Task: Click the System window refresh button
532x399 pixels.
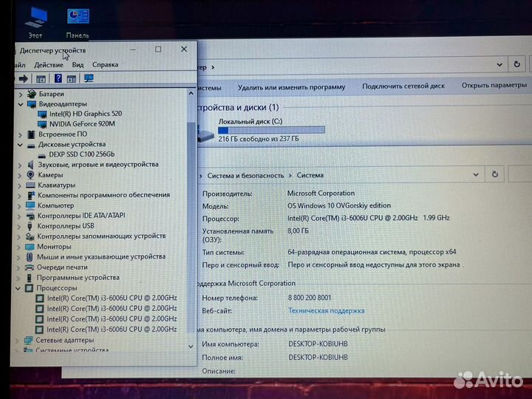Action: coord(494,174)
